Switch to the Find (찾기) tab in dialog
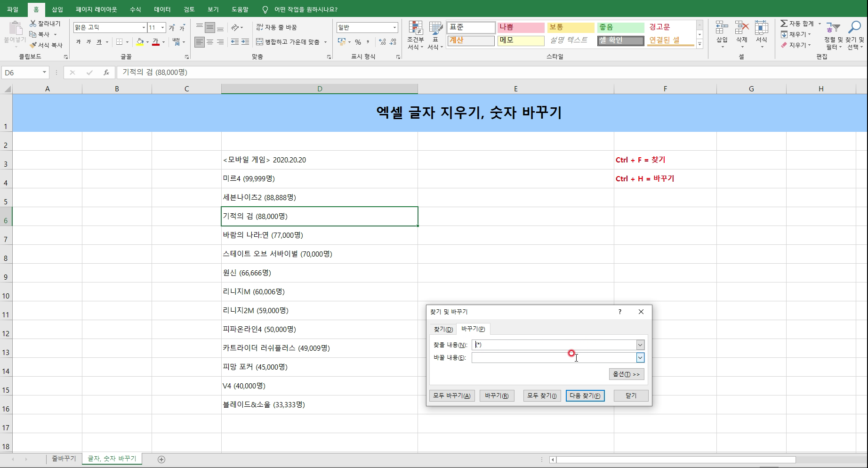This screenshot has width=868, height=468. click(x=443, y=329)
